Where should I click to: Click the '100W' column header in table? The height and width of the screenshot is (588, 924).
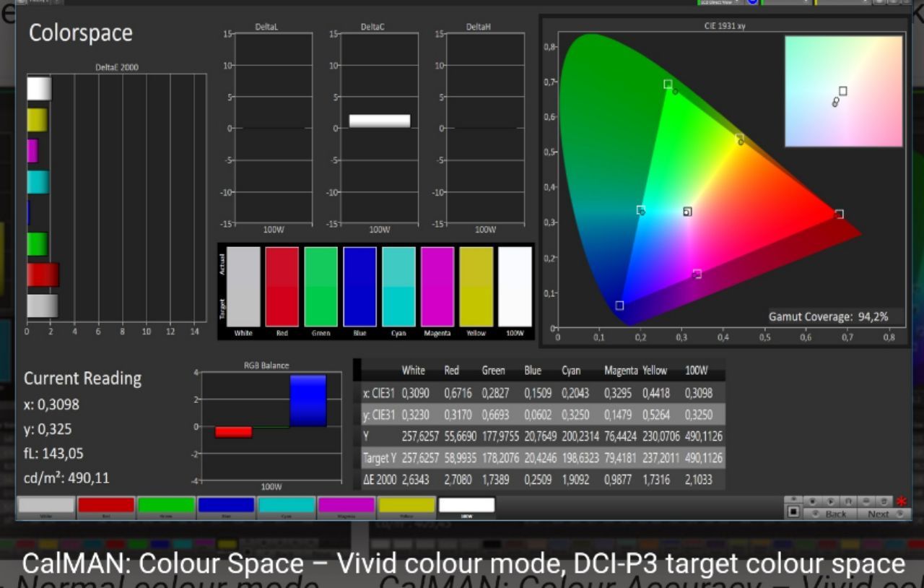696,371
